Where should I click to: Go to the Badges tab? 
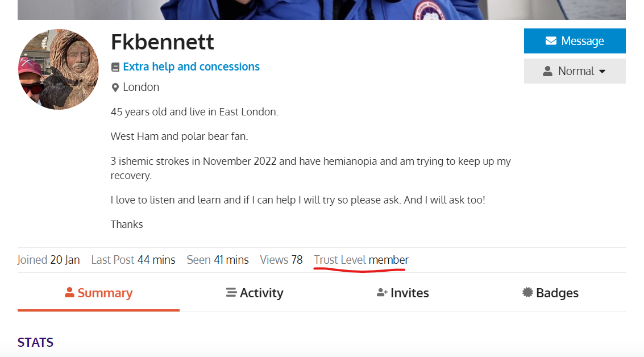click(x=557, y=293)
